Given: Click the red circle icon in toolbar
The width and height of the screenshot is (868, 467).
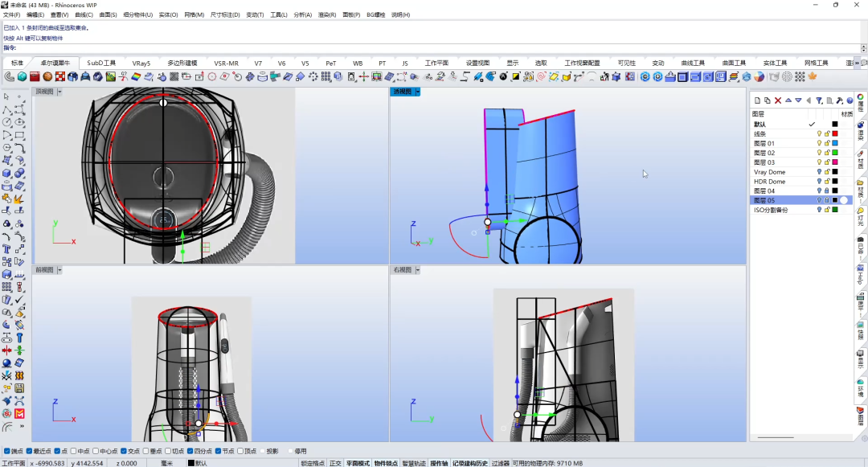Looking at the screenshot, I should [x=212, y=77].
